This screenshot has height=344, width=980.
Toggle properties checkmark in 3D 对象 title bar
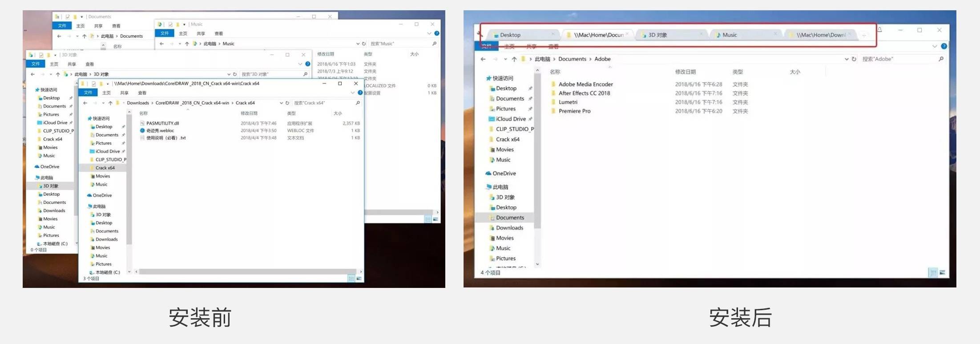[x=41, y=55]
